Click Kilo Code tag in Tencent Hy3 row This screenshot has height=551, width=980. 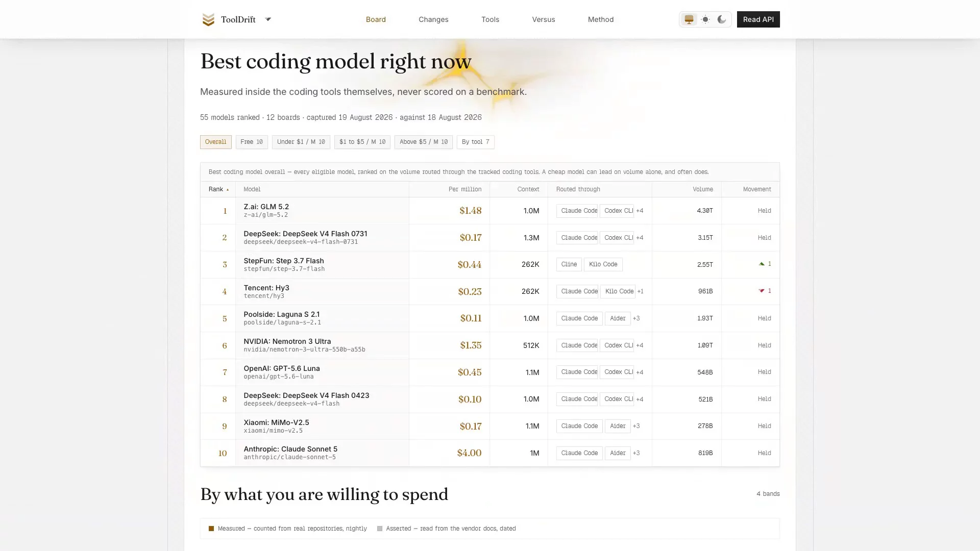pos(618,291)
